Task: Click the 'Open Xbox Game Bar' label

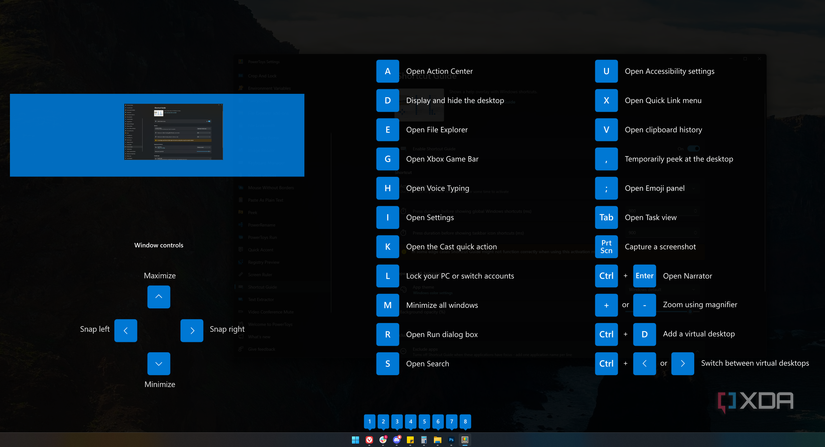Action: point(442,159)
